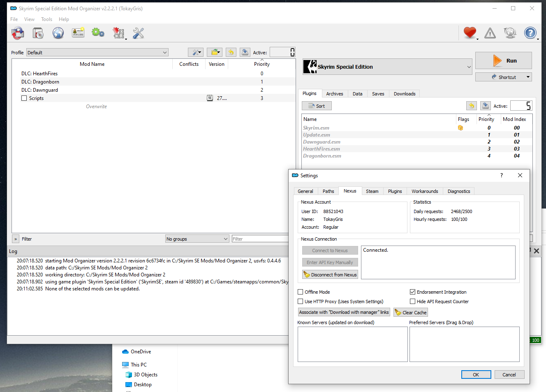Open mod list actions wrench dropdown
Viewport: 546px width, 392px height.
pyautogui.click(x=196, y=52)
